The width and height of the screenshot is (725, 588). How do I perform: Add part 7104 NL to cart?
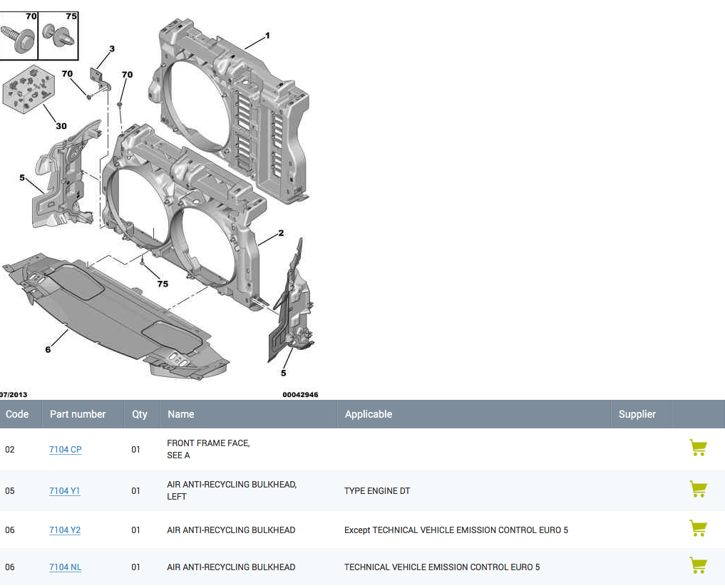click(x=698, y=565)
